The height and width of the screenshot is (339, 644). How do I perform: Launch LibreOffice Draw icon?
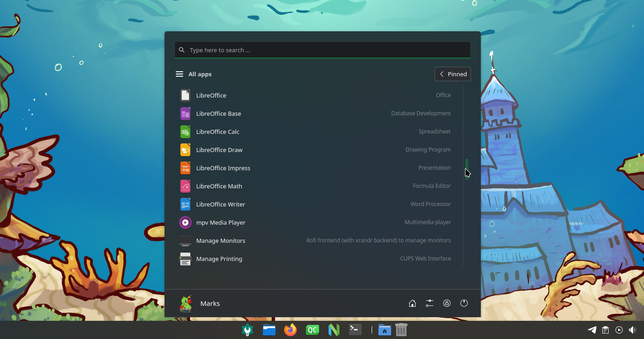coord(185,150)
